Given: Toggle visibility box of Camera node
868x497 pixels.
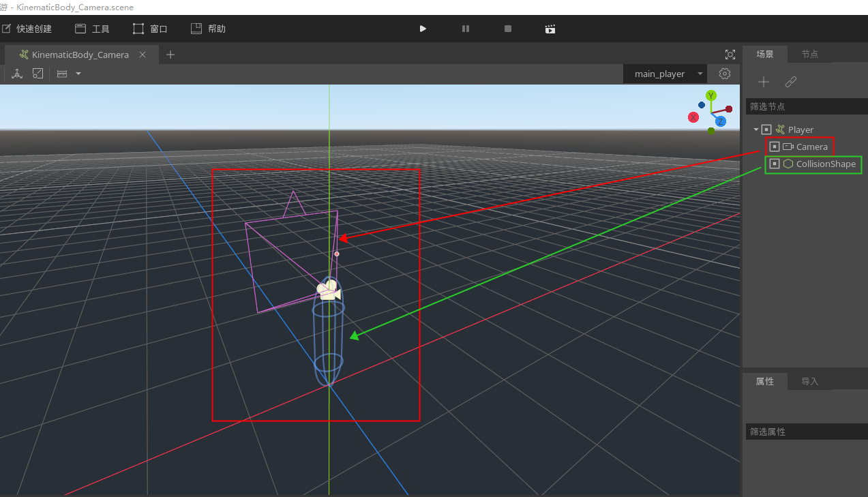Looking at the screenshot, I should pyautogui.click(x=775, y=147).
